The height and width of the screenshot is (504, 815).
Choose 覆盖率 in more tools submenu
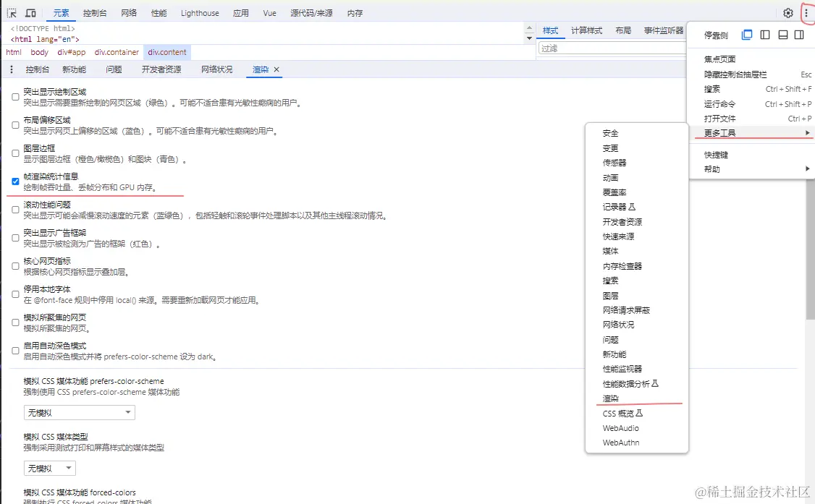coord(637,192)
